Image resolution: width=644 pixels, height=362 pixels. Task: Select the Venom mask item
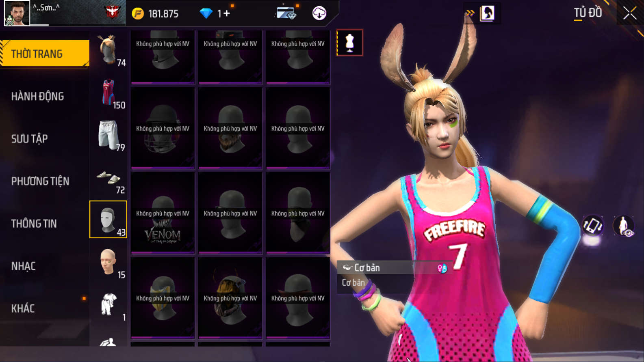163,213
